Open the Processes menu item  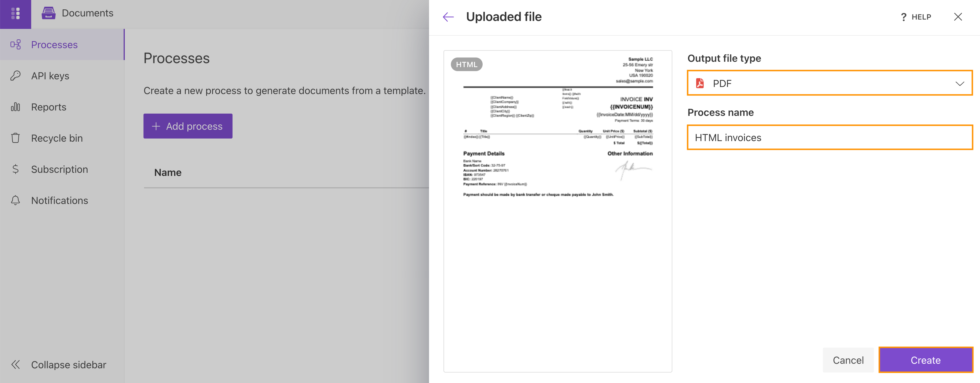pyautogui.click(x=62, y=44)
